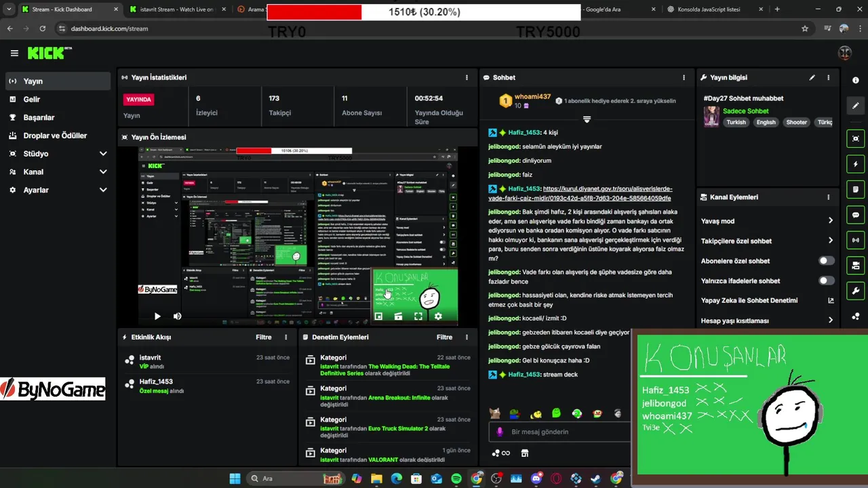Click username whoami437 in leaderboard

pos(532,97)
